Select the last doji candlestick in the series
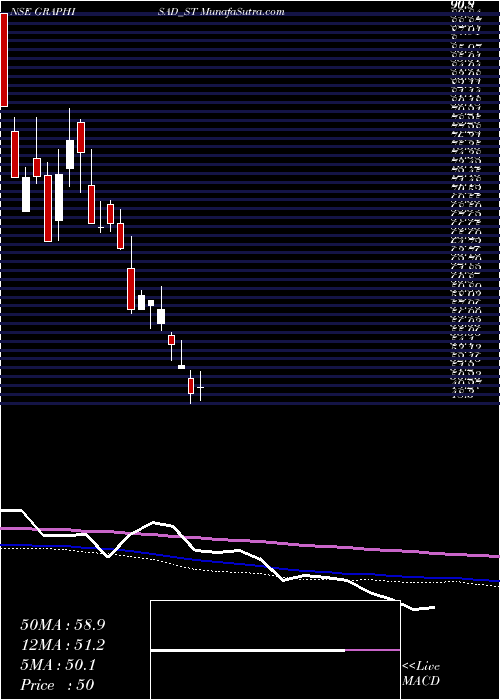Viewport: 500px width, 700px height. (200, 387)
